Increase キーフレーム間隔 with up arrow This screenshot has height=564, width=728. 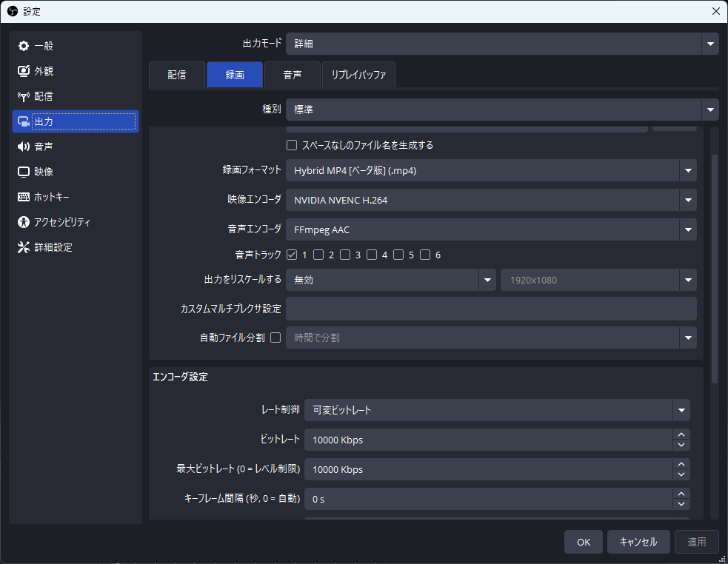(x=681, y=494)
